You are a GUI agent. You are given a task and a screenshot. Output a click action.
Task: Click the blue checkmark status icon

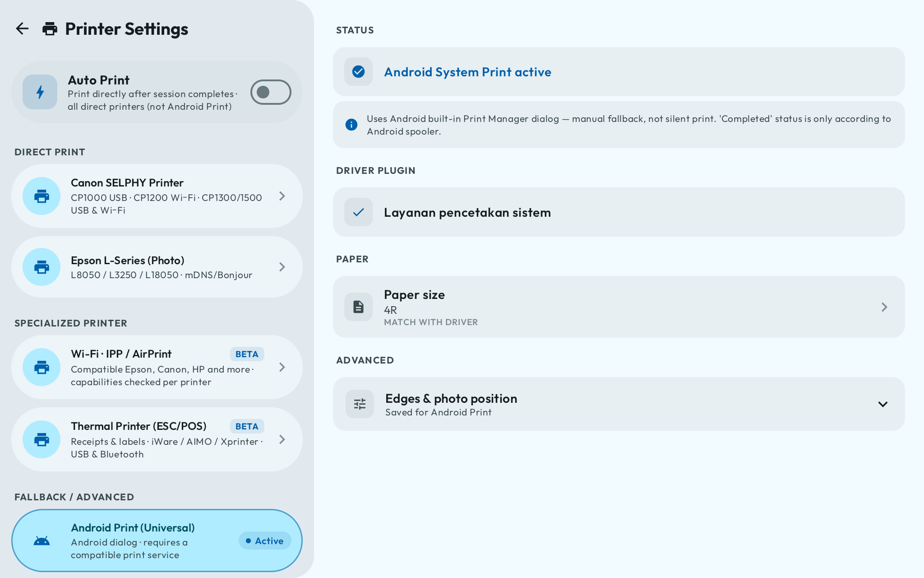358,72
